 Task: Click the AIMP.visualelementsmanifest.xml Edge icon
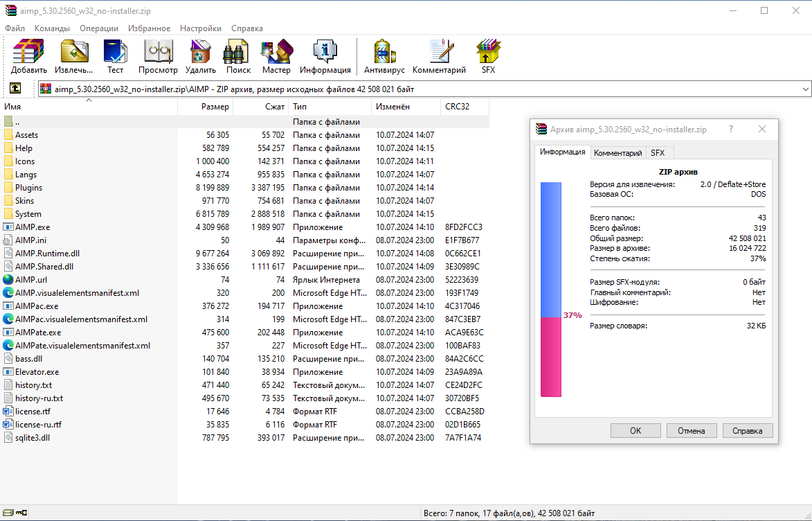click(x=8, y=293)
